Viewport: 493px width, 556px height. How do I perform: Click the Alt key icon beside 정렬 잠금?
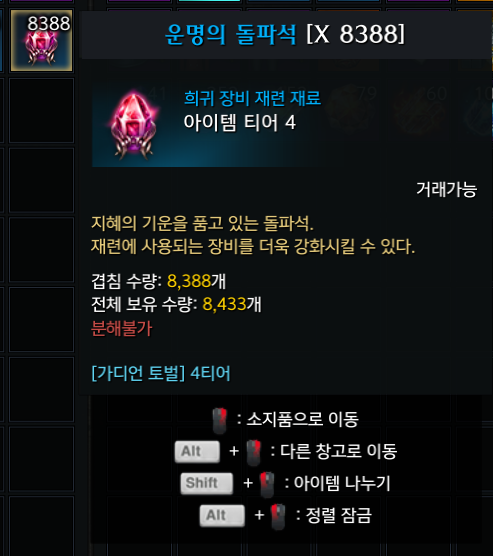pos(222,515)
